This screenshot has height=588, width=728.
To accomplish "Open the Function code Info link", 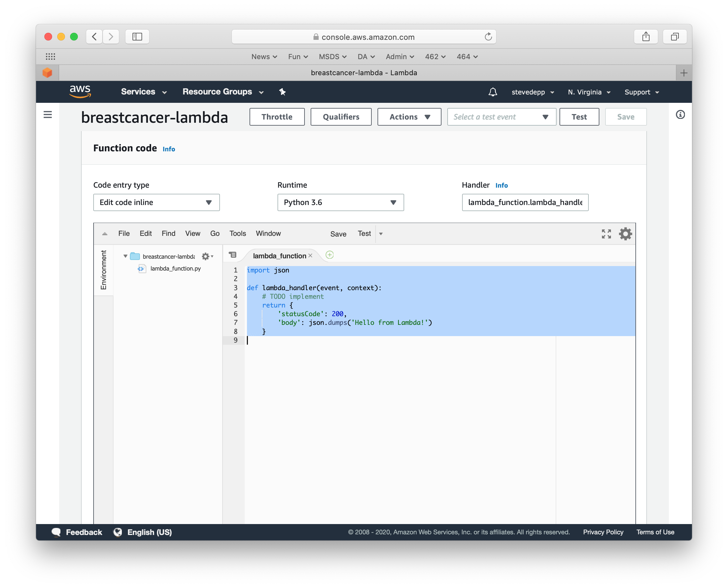I will pos(169,149).
